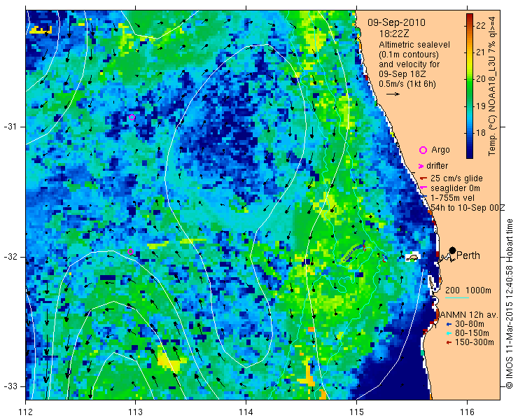Select the Argo float marker near latitude -31
The width and height of the screenshot is (518, 420).
132,117
